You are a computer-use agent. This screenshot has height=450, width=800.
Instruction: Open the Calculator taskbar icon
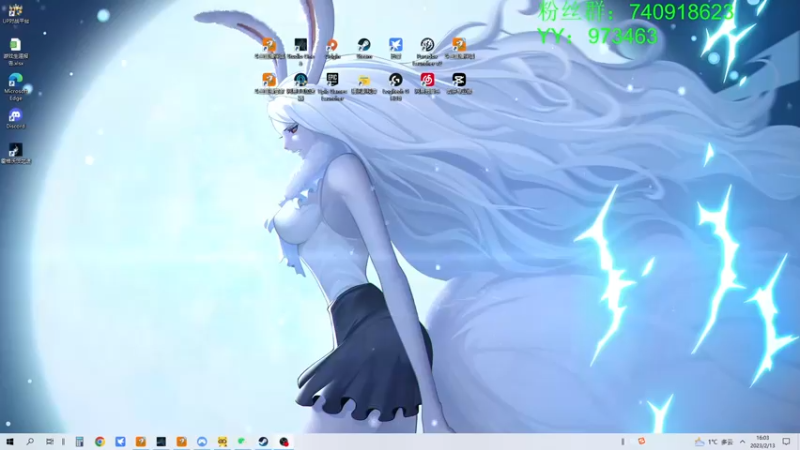79,442
